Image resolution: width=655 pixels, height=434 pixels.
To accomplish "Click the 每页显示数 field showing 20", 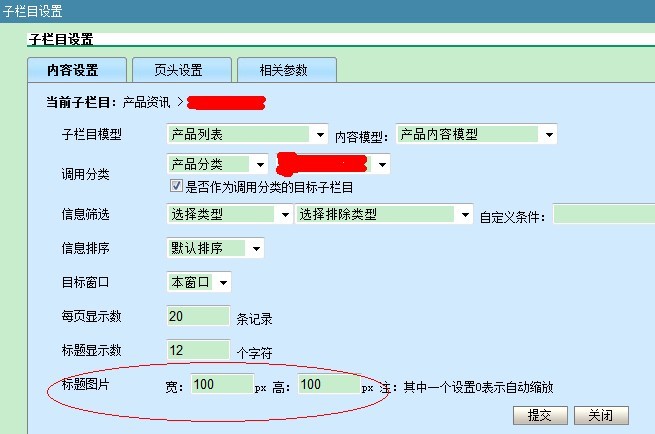I will (198, 317).
